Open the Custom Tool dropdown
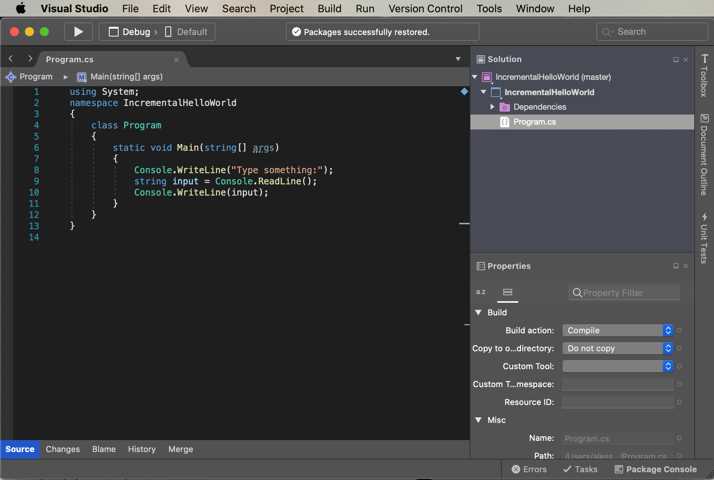714x480 pixels. click(617, 366)
